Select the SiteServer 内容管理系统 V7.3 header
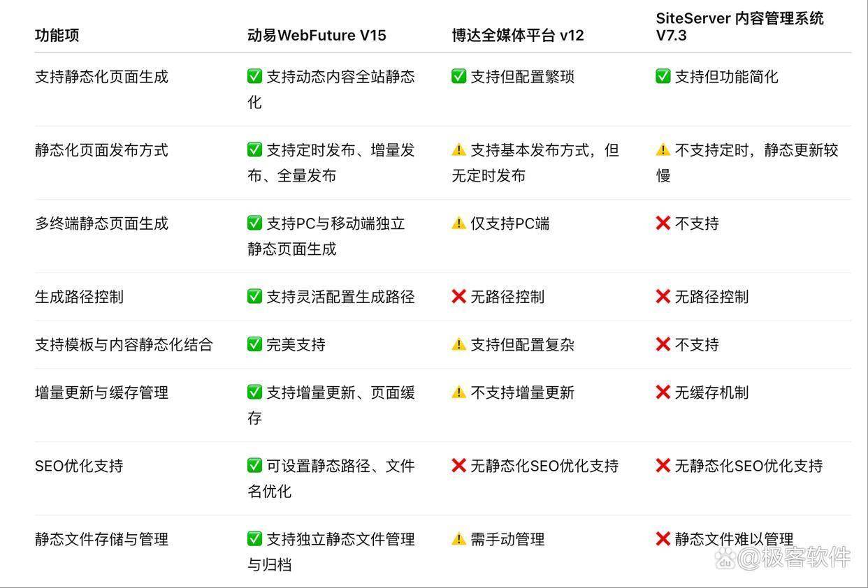Screen dimensions: 868x588 pos(739,27)
